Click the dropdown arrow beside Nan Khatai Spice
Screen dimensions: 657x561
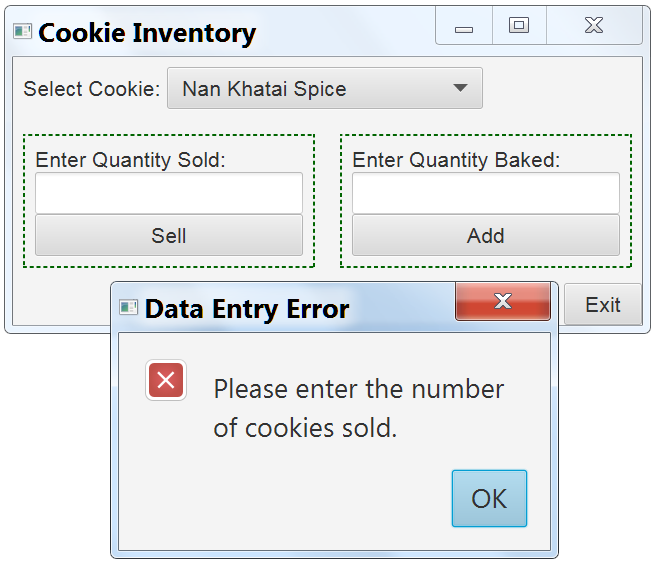(x=460, y=88)
